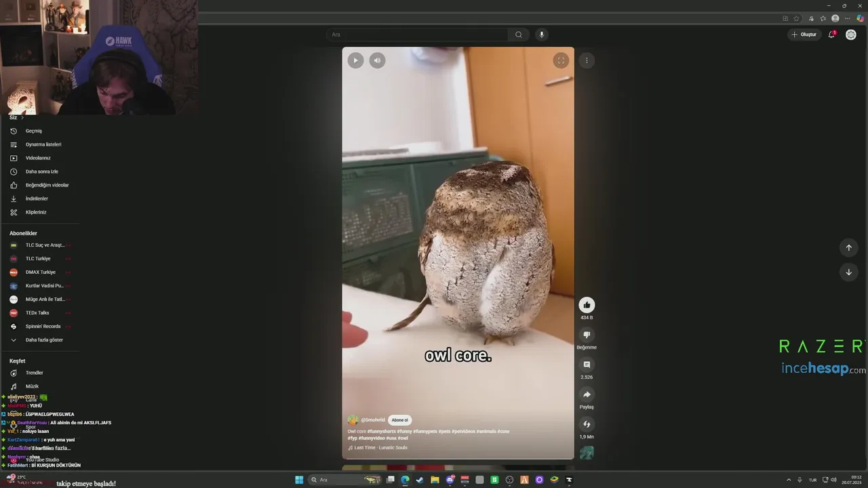Open the comments showing 2.526
This screenshot has height=488, width=868.
tap(587, 365)
